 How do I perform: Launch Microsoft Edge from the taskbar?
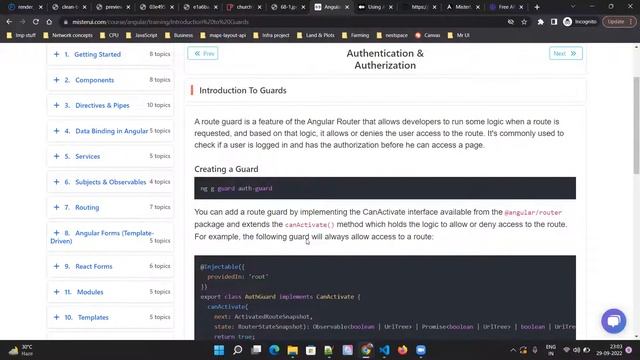click(274, 350)
